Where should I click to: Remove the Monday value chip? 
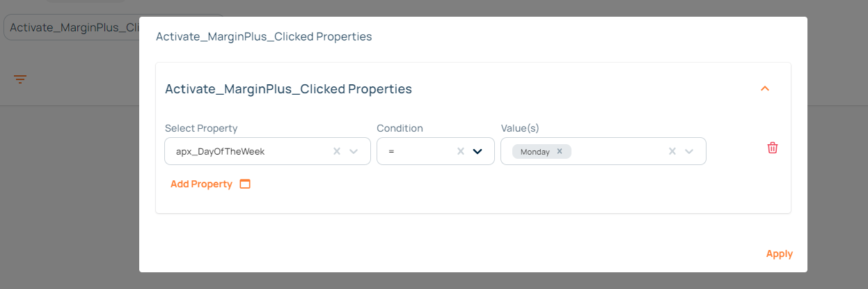559,151
